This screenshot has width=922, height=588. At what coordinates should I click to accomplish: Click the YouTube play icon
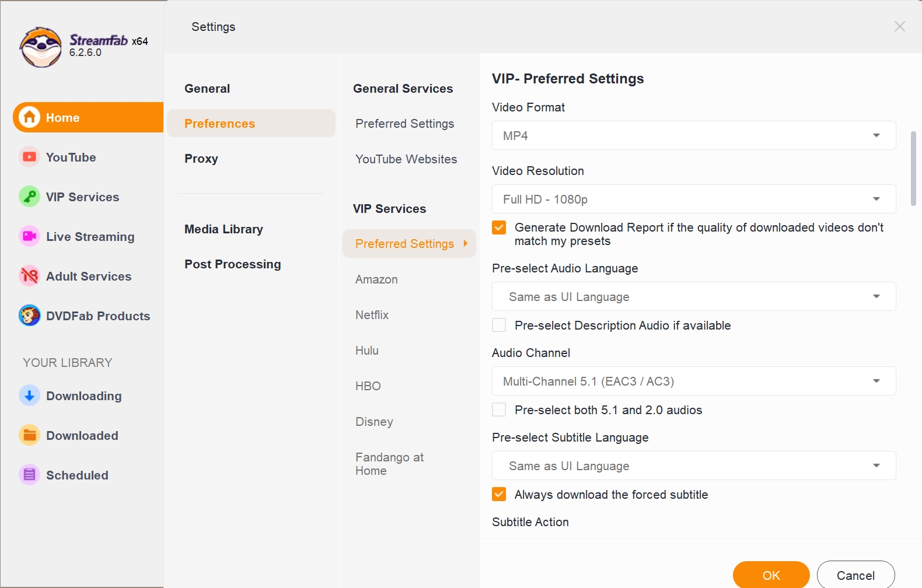tap(29, 157)
